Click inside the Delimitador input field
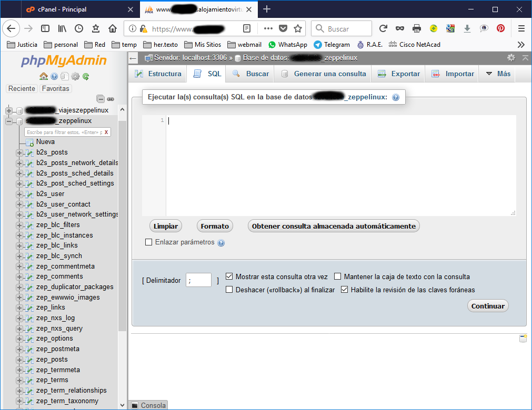The width and height of the screenshot is (532, 410). click(198, 280)
